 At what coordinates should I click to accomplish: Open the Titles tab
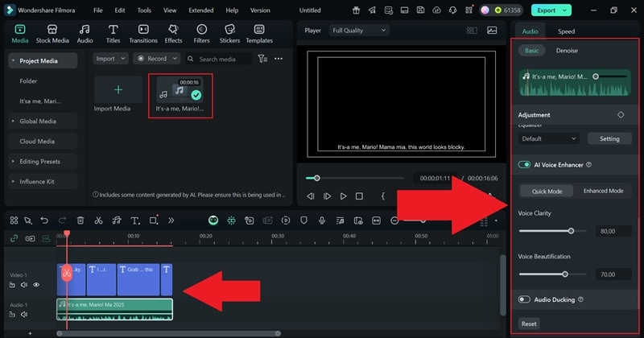click(113, 34)
